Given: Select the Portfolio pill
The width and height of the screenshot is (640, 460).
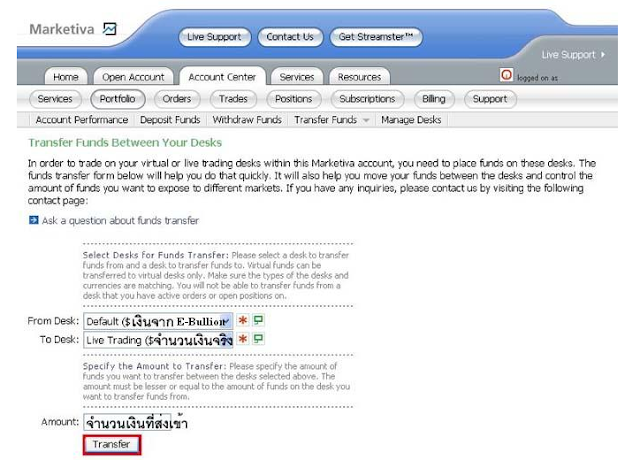Looking at the screenshot, I should 118,99.
